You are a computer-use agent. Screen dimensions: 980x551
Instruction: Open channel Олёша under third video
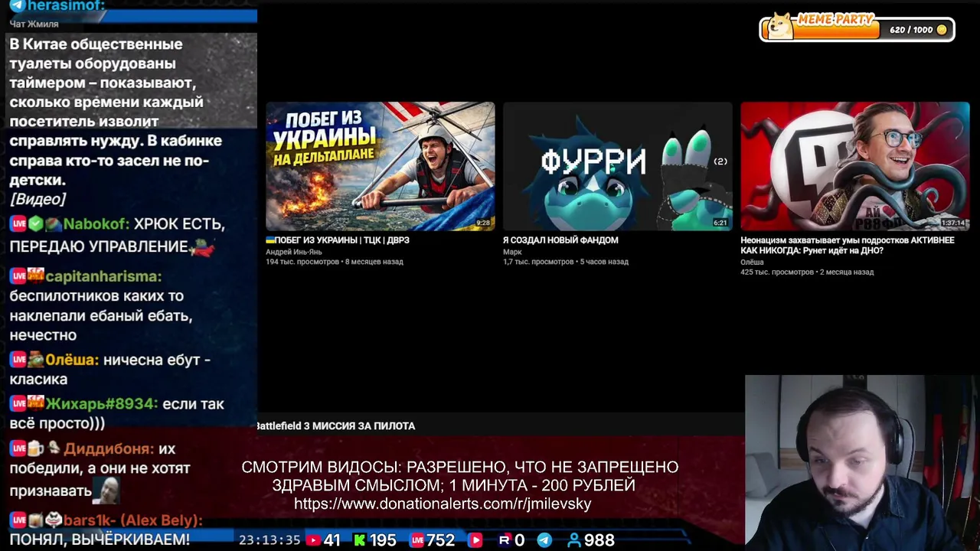point(752,262)
